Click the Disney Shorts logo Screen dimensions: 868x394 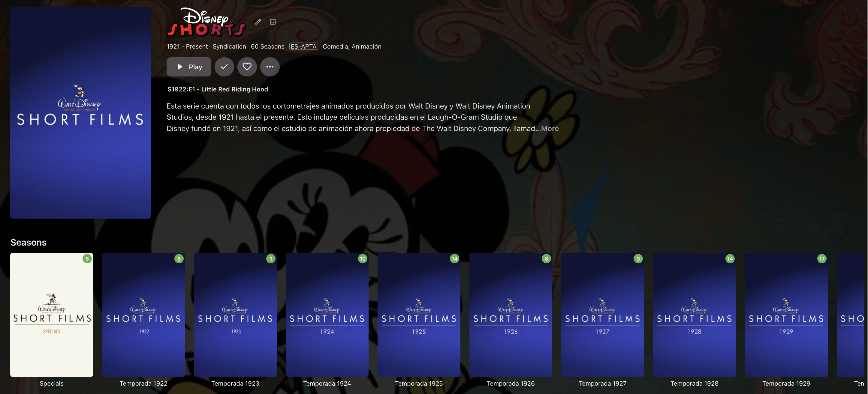206,22
